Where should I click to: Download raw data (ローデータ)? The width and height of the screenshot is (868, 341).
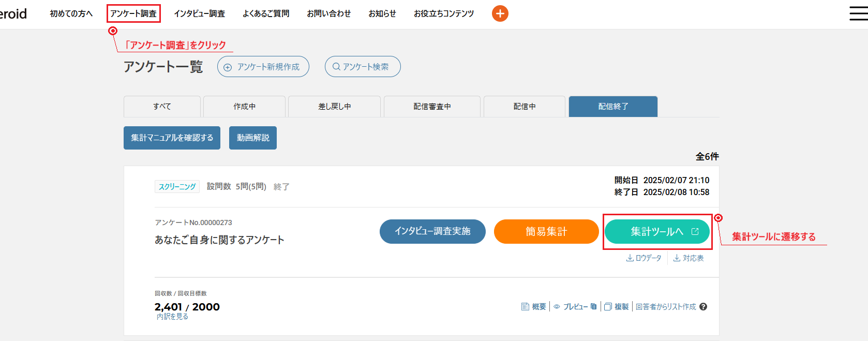click(x=644, y=258)
